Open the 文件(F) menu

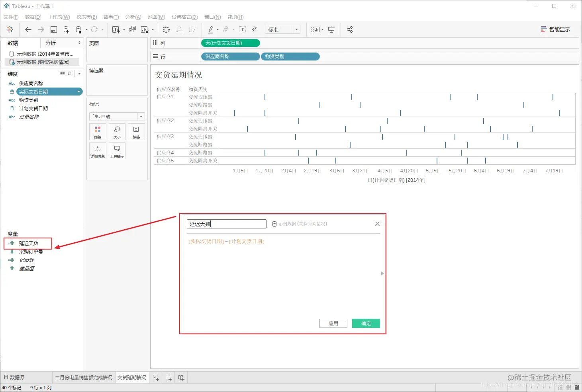coord(11,17)
